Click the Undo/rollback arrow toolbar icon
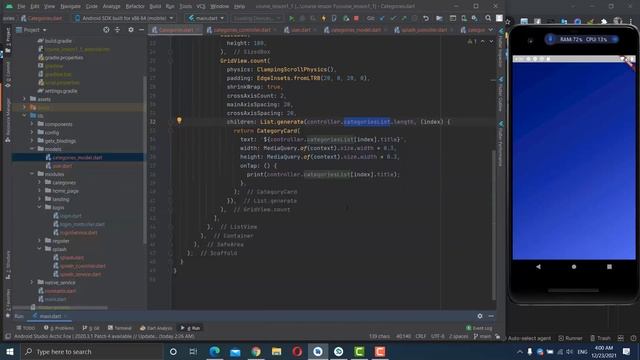 (426, 18)
